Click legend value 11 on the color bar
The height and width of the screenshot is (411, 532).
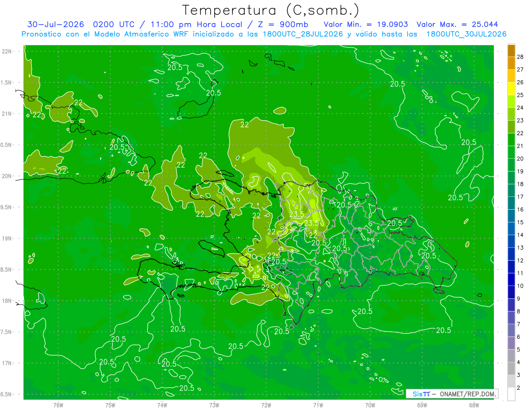(520, 273)
